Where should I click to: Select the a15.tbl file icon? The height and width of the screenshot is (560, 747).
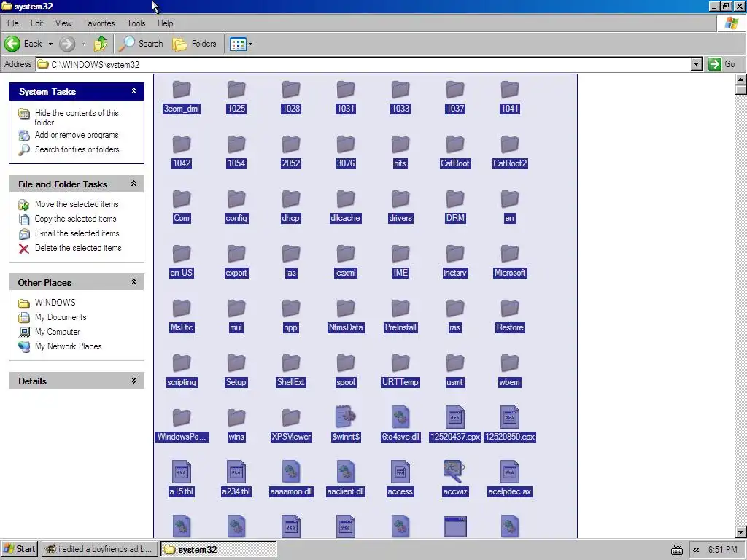(x=182, y=472)
